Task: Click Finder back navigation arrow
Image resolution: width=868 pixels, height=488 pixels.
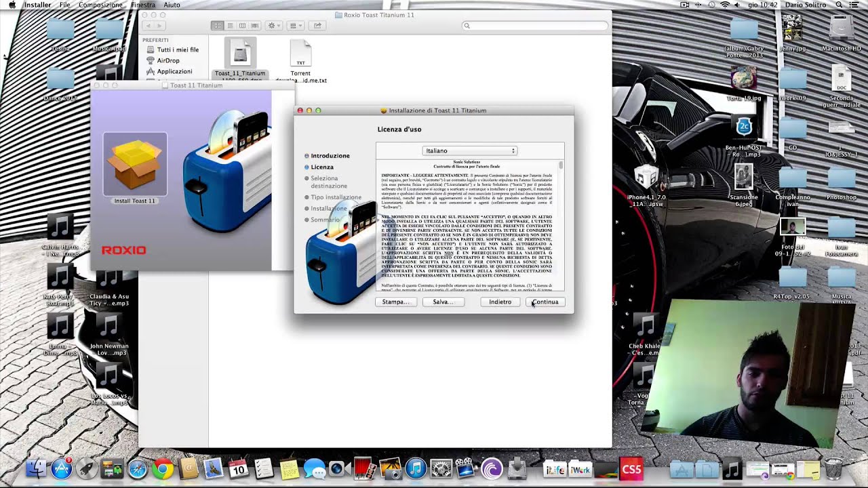Action: (x=149, y=26)
